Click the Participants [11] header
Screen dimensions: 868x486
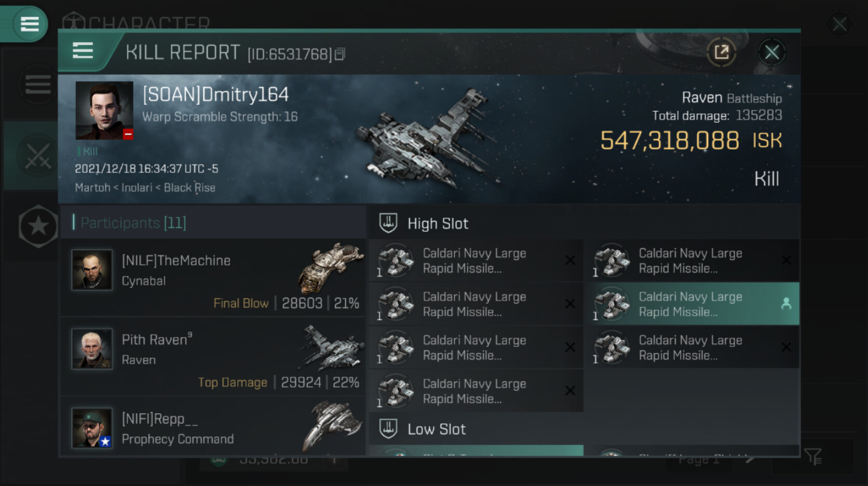point(133,223)
